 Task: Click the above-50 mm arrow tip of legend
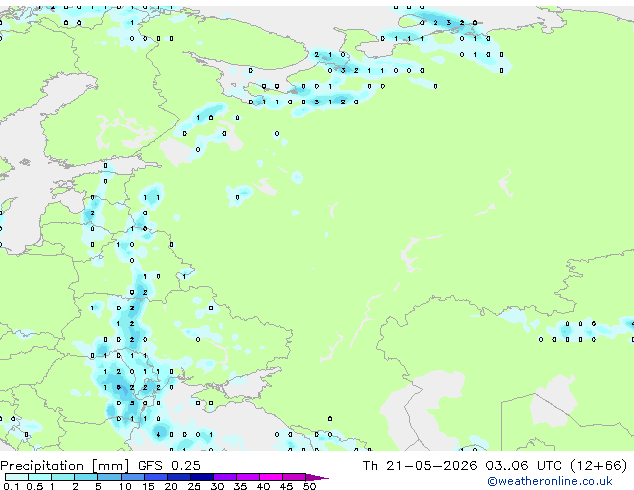click(317, 477)
